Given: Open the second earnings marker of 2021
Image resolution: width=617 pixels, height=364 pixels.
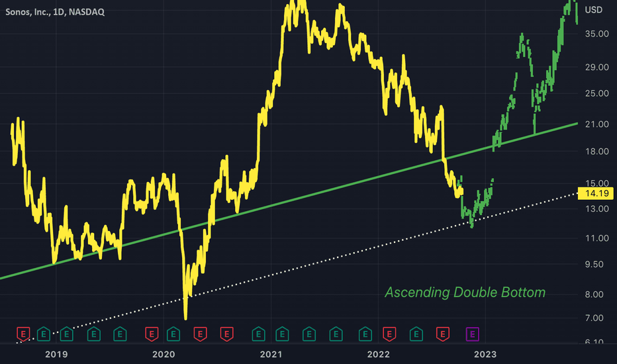Looking at the screenshot, I should pyautogui.click(x=309, y=334).
